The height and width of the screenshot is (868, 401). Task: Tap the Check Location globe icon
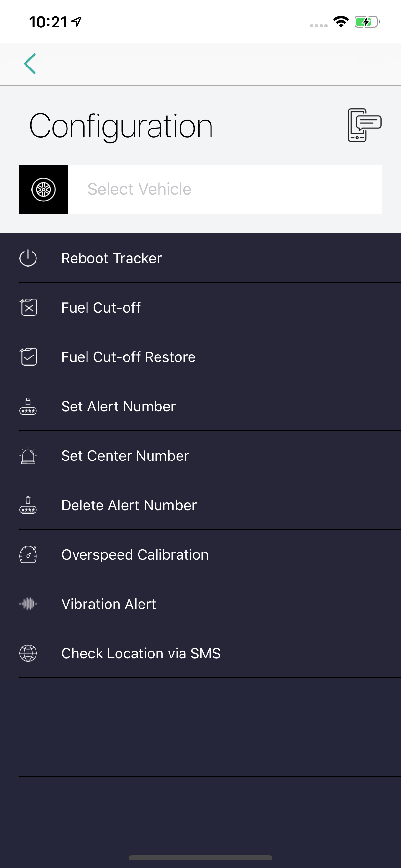click(x=28, y=653)
